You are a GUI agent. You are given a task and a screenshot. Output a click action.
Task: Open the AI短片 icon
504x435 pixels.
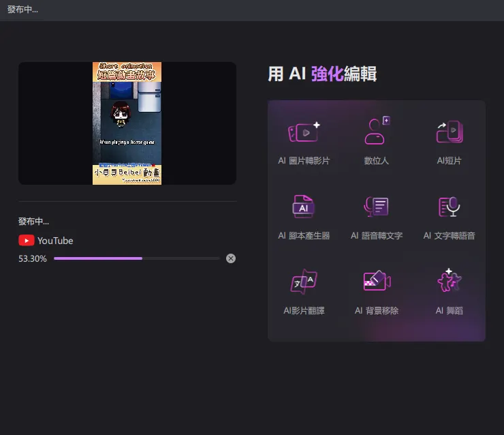click(450, 132)
